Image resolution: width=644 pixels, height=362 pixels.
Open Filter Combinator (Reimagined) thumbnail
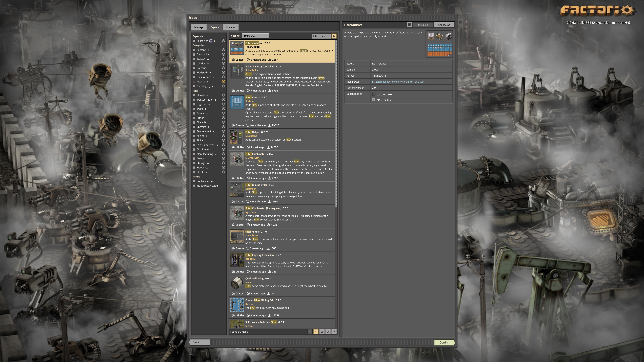(x=237, y=213)
